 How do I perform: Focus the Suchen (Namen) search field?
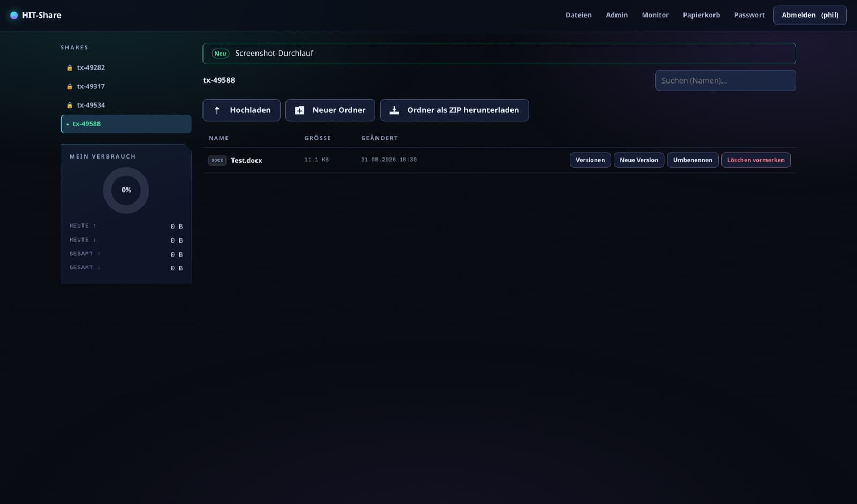[x=725, y=80]
